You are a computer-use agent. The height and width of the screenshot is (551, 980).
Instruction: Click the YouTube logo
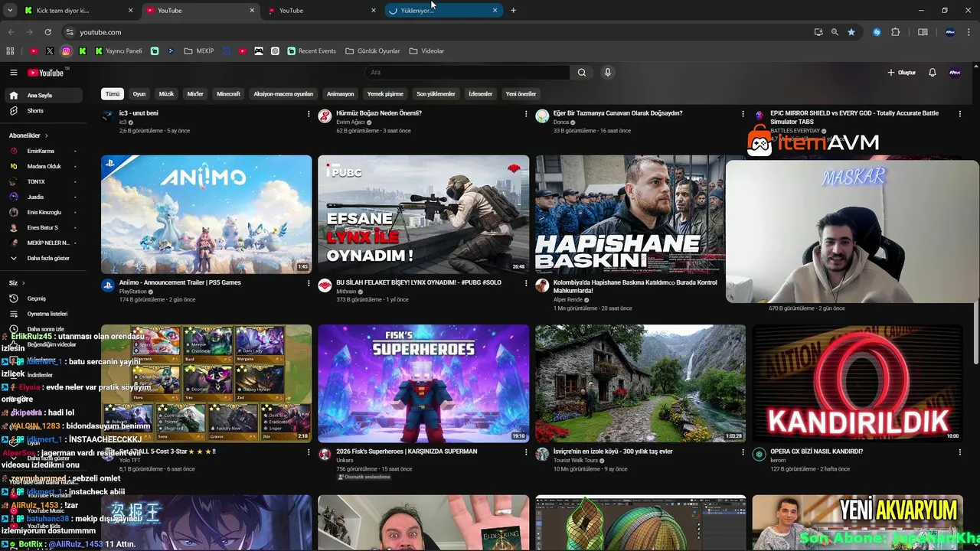[47, 73]
